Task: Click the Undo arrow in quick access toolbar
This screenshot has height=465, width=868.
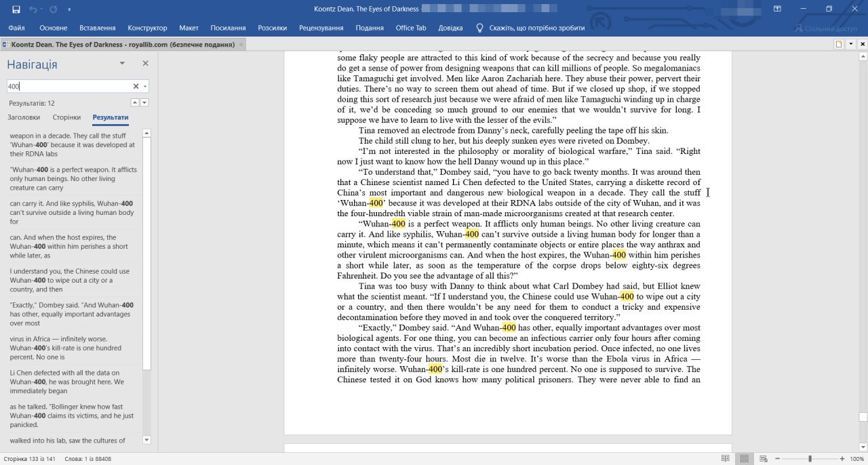Action: [34, 9]
